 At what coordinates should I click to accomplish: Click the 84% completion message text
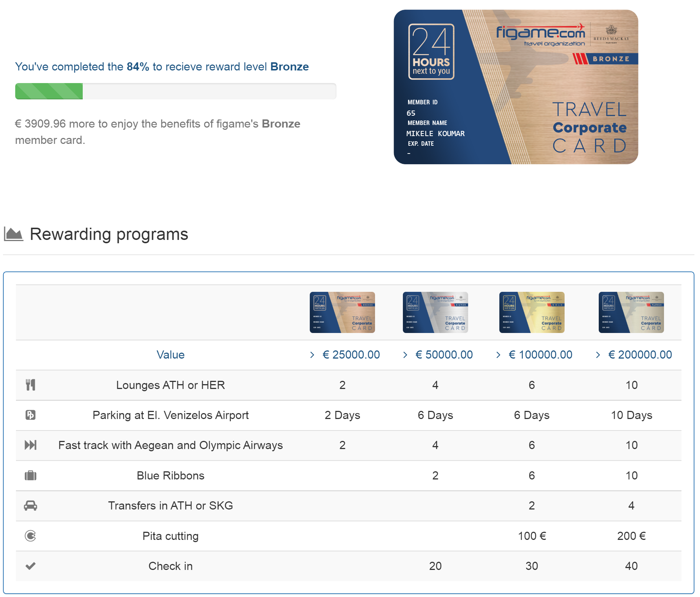(x=162, y=66)
